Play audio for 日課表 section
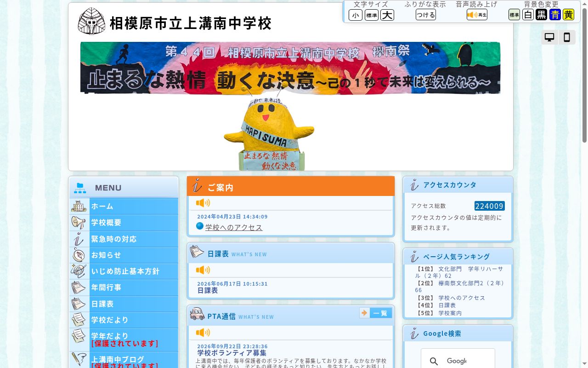 (203, 270)
